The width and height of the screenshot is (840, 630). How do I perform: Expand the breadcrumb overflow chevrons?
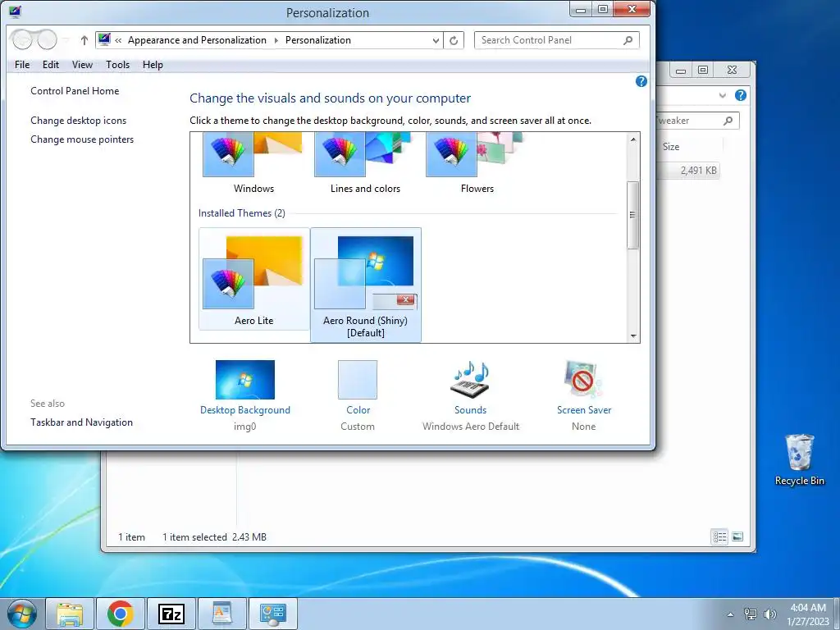(118, 40)
